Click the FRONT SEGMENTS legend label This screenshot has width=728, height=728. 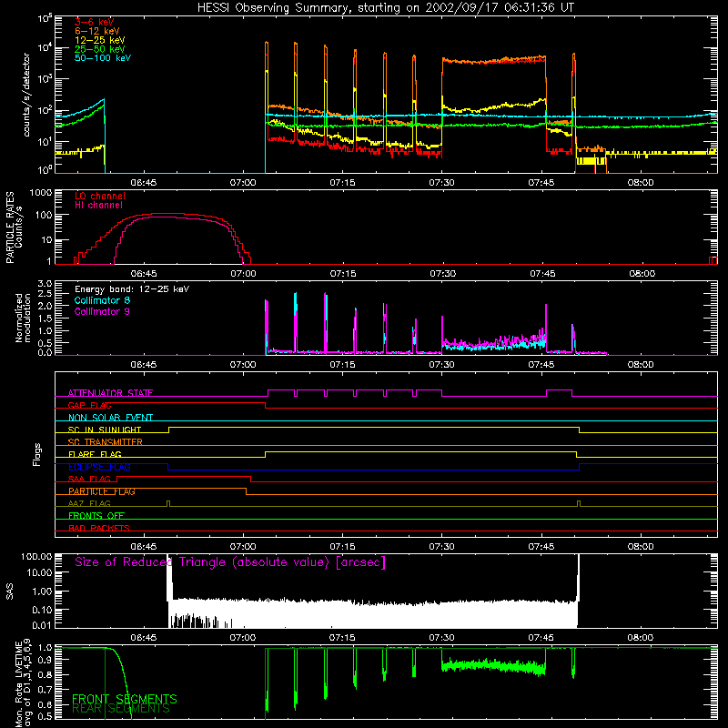click(x=125, y=699)
